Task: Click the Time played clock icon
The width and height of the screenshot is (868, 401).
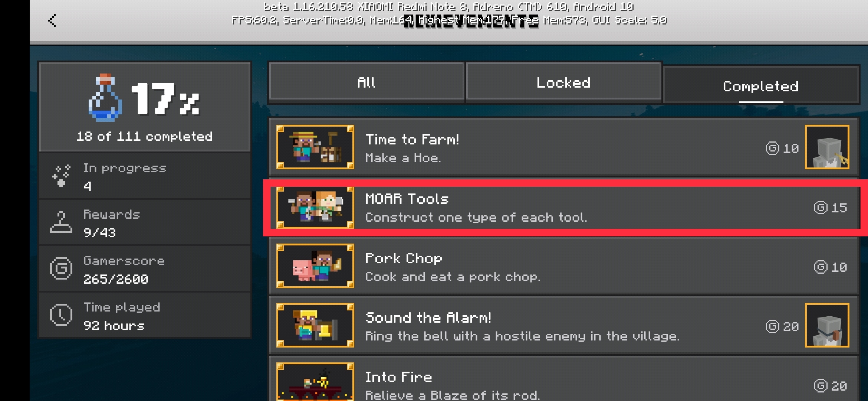Action: coord(61,315)
